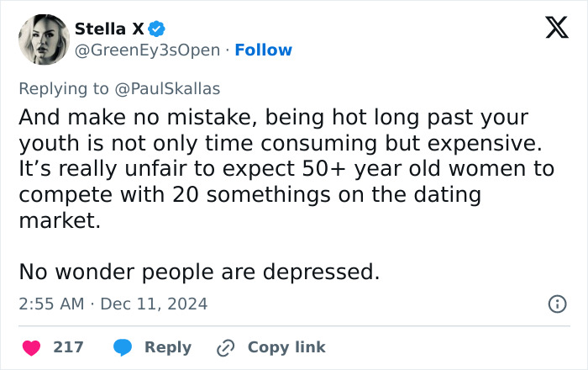The width and height of the screenshot is (588, 370).
Task: Click the 217 likes count
Action: 68,347
